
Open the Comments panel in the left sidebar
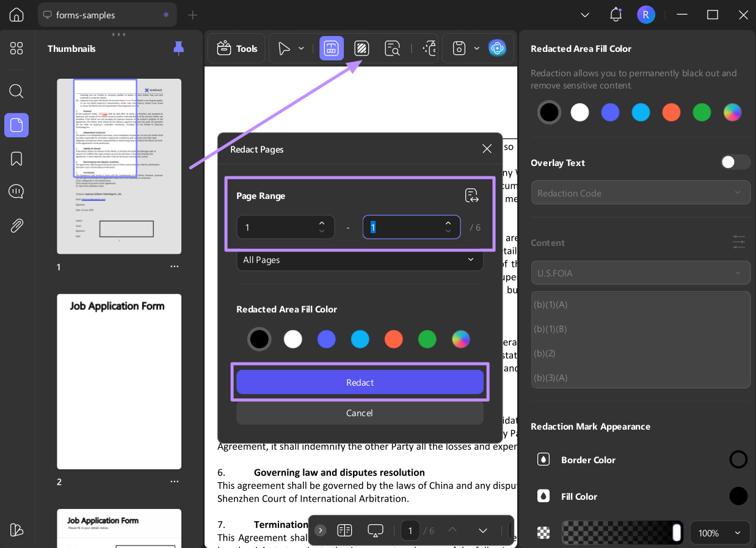tap(16, 191)
